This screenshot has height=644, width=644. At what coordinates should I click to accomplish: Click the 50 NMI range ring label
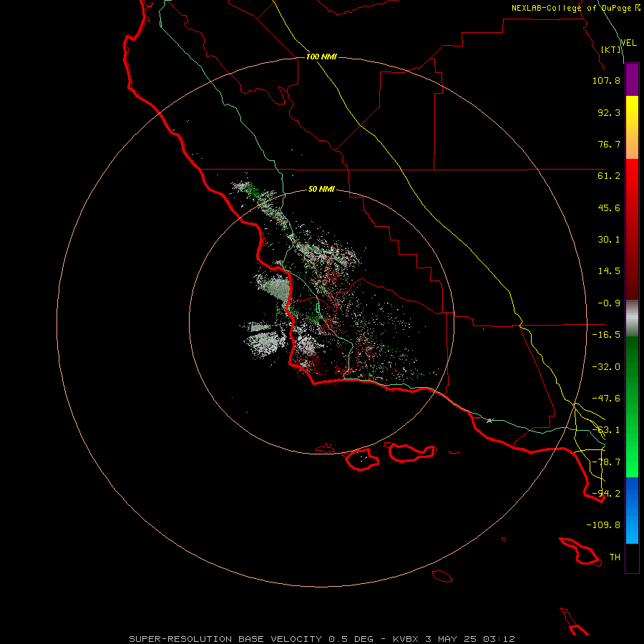[x=321, y=190]
